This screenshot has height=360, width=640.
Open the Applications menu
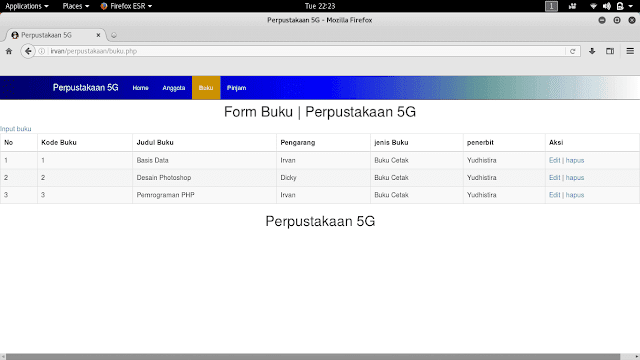(27, 6)
